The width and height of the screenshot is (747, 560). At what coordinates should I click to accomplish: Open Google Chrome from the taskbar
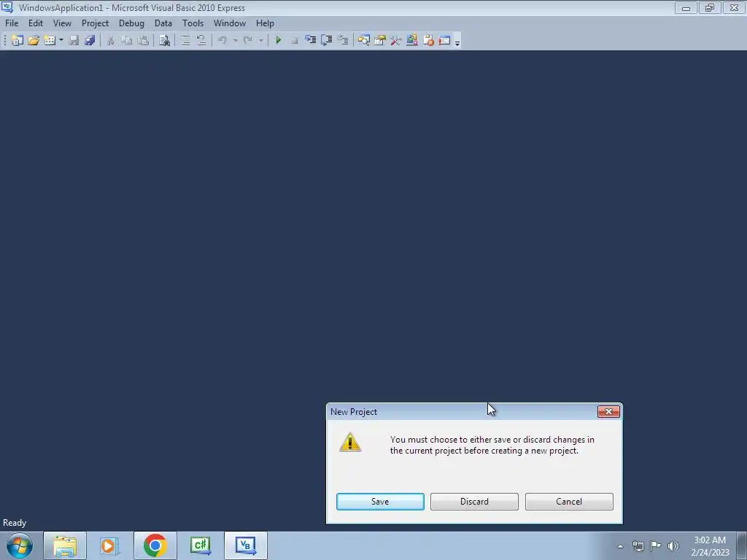155,545
